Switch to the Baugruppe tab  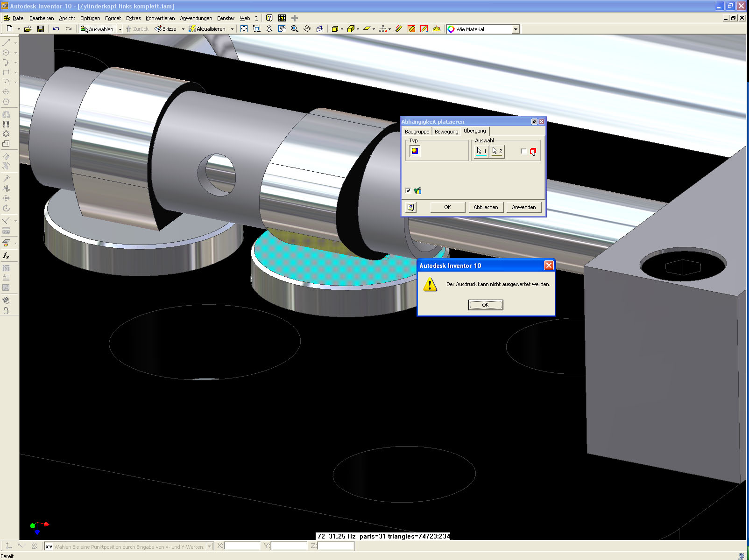tap(417, 132)
